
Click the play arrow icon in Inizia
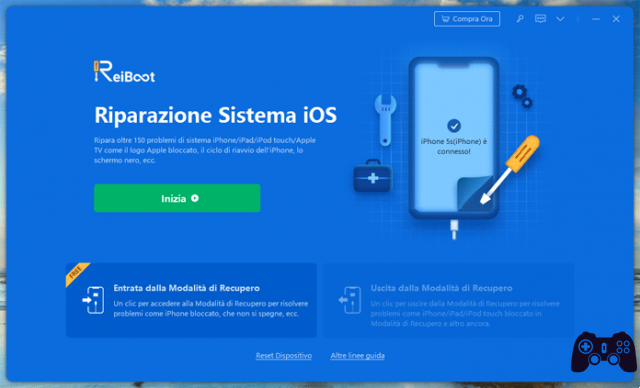[195, 198]
